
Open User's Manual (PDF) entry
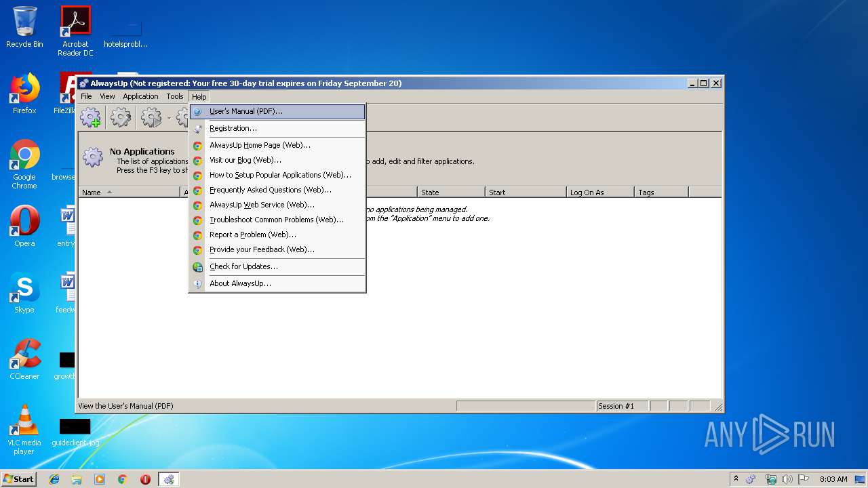point(277,111)
